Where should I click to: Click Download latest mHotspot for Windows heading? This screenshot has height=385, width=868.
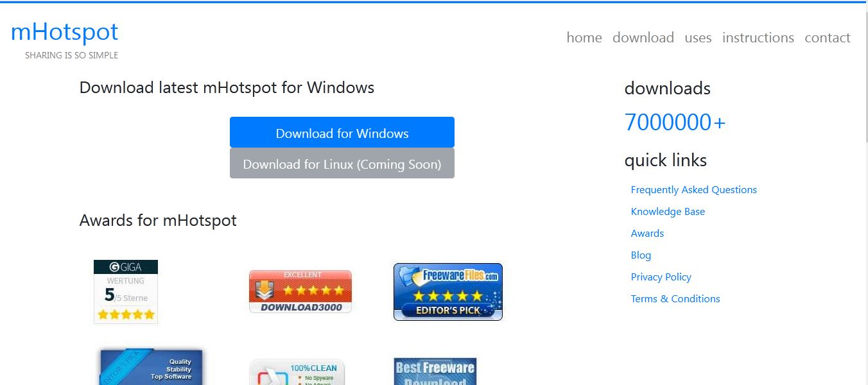pos(227,87)
